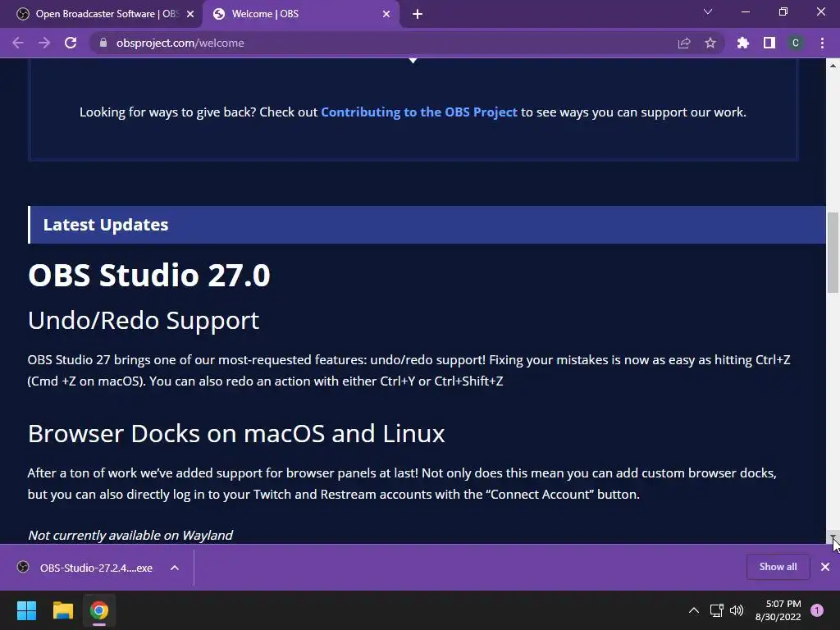Click the scrollbar up arrow
This screenshot has width=840, height=630.
coord(833,66)
